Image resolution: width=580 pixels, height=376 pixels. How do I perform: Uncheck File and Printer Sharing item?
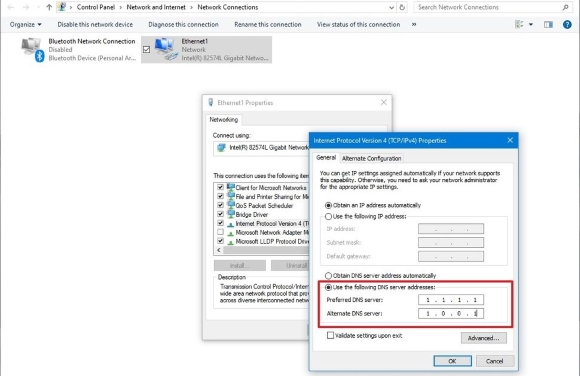coord(220,196)
